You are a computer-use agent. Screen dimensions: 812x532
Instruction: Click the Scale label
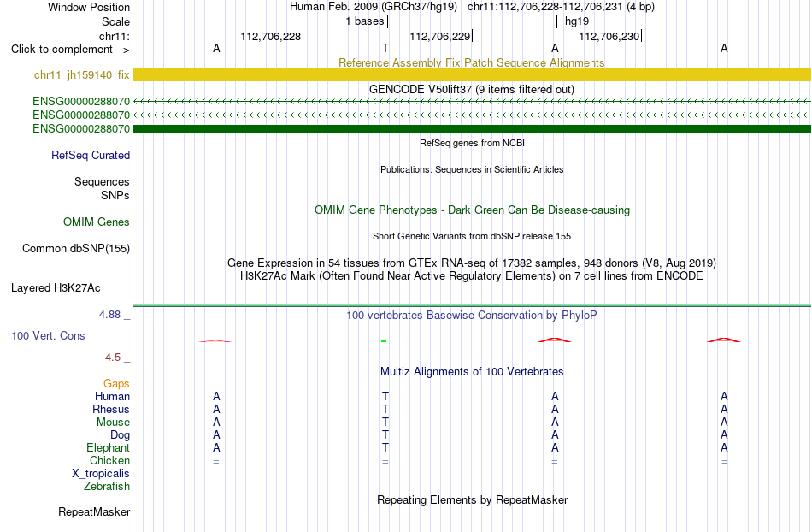point(116,21)
